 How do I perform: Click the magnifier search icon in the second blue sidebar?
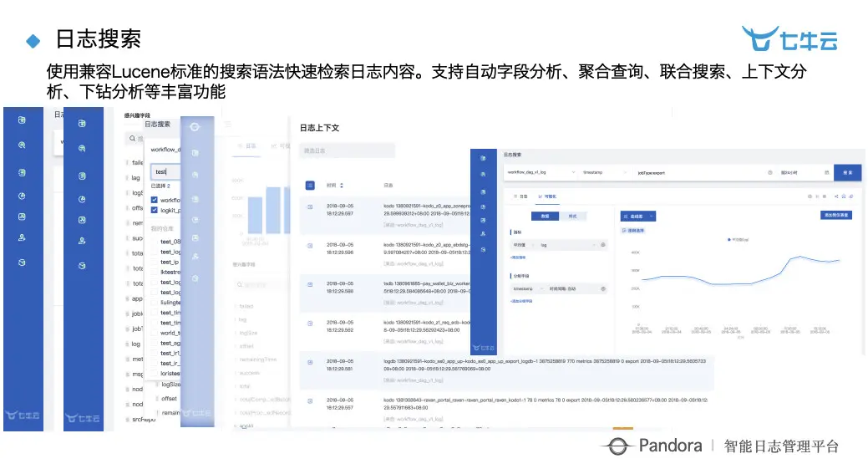point(82,149)
